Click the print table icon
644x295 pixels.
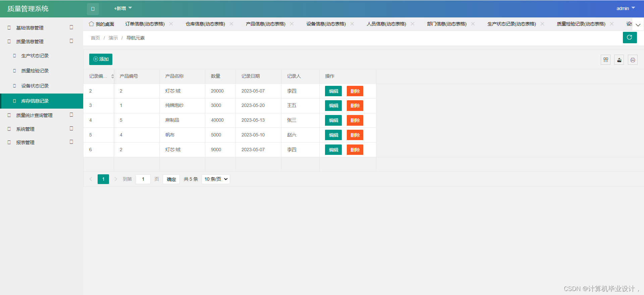point(633,60)
